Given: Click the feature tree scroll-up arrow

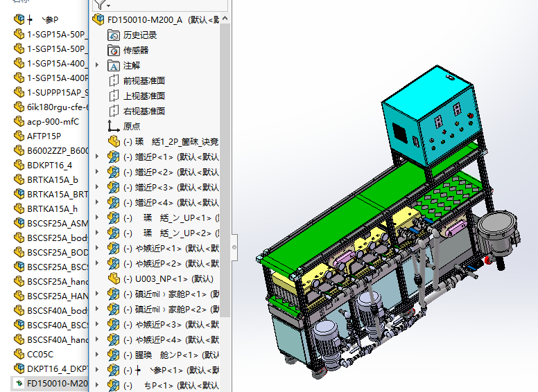Looking at the screenshot, I should [225, 19].
